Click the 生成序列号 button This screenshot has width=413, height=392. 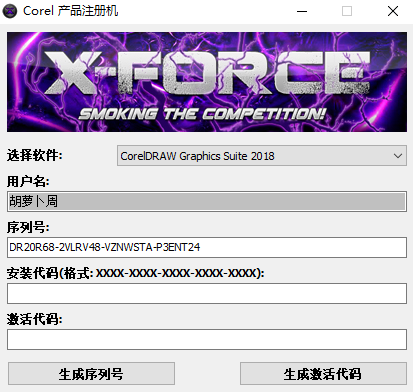pos(91,374)
